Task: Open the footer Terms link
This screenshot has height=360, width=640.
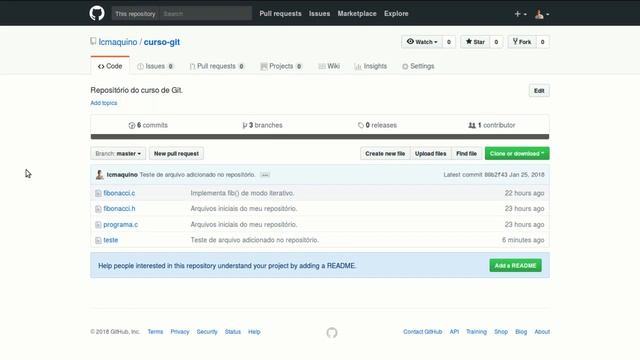Action: tap(155, 332)
